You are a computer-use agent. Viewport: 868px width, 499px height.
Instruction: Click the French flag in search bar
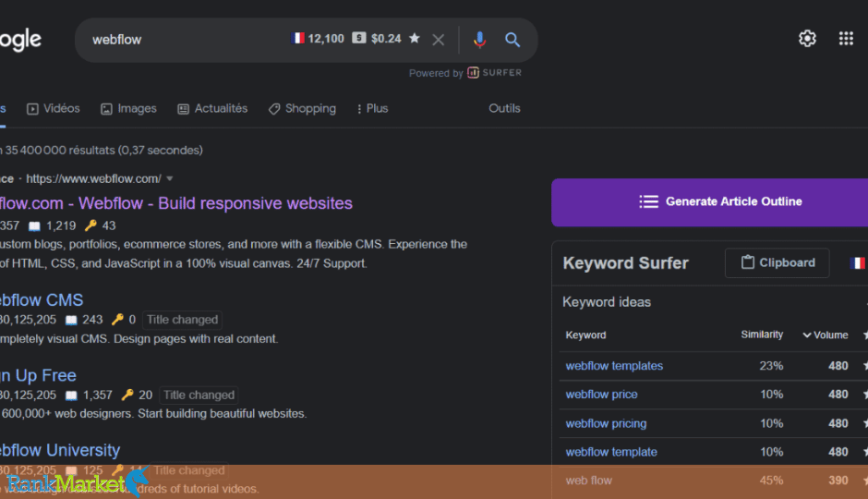tap(298, 38)
